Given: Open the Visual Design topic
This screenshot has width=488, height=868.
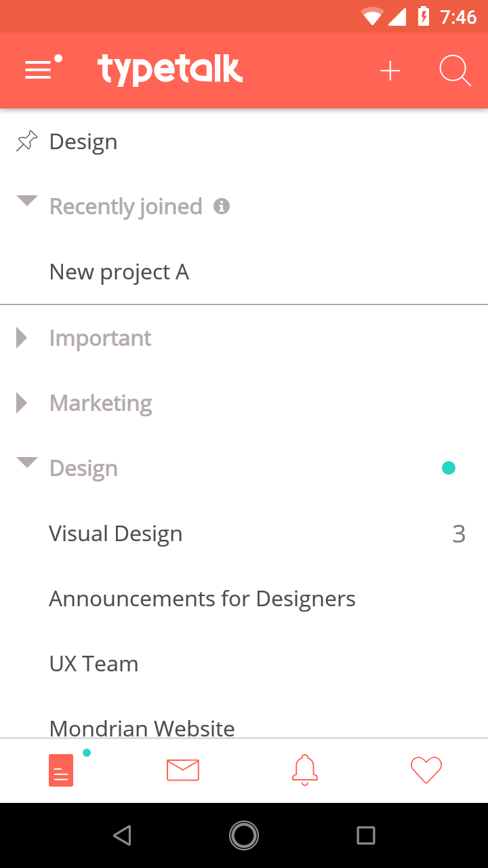Looking at the screenshot, I should click(x=244, y=534).
